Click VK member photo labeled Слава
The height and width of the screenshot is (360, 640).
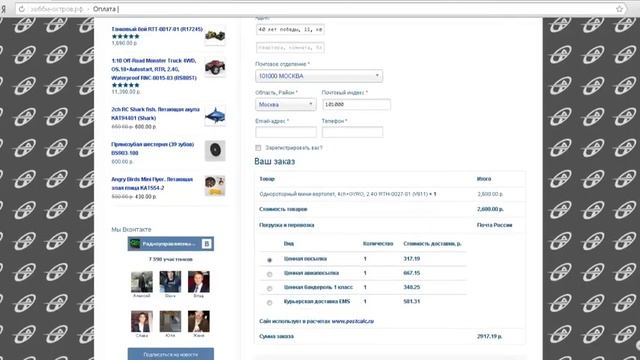[x=142, y=321]
